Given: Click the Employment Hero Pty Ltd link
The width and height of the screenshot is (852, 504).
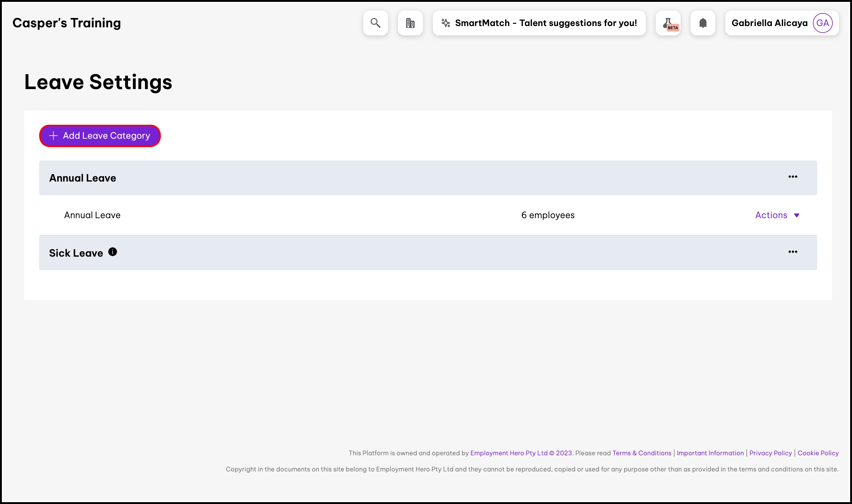Looking at the screenshot, I should (509, 453).
